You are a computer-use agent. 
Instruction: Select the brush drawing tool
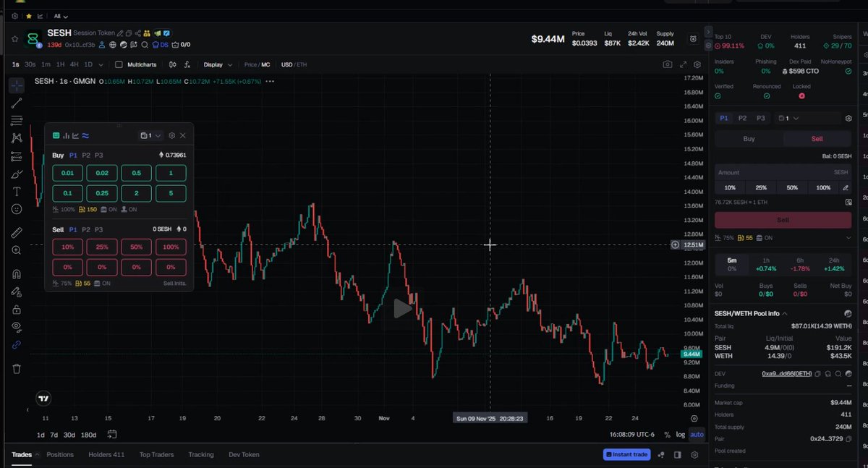click(x=17, y=174)
